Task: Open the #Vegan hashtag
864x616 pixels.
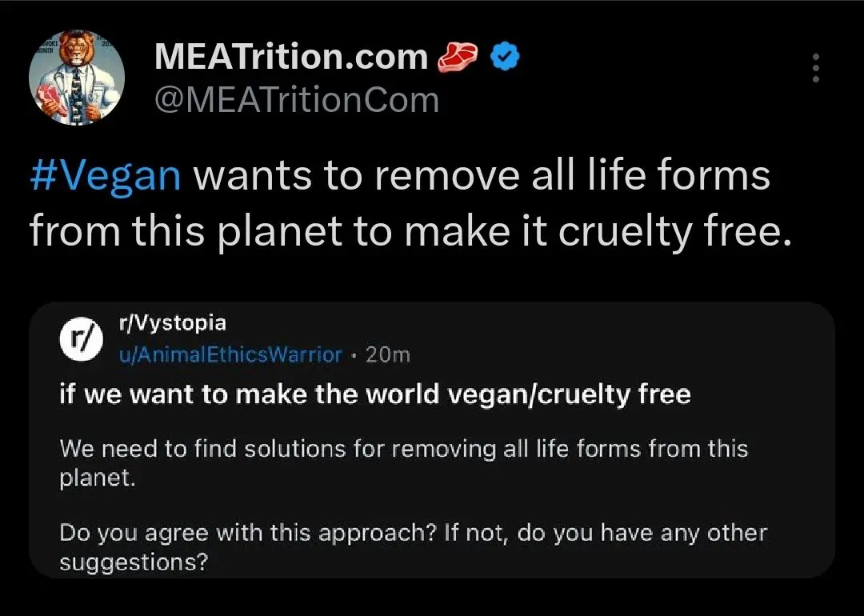Action: tap(106, 175)
